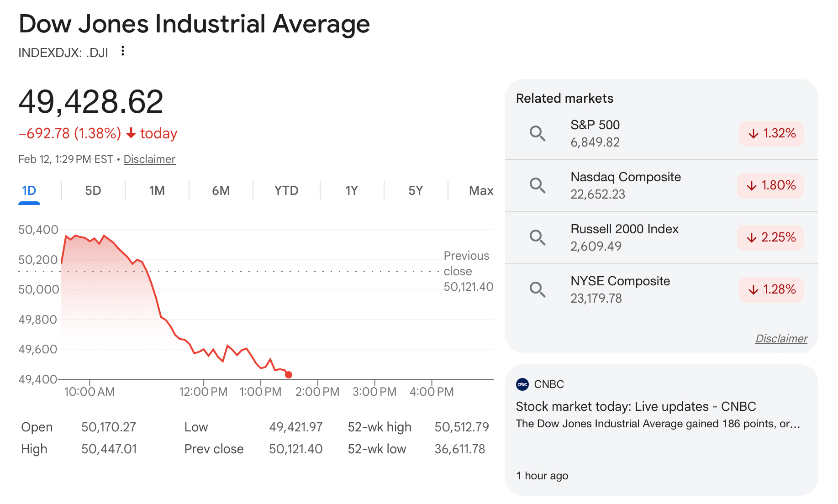Switch to the 1Y chart tab
The width and height of the screenshot is (838, 504).
(x=351, y=190)
